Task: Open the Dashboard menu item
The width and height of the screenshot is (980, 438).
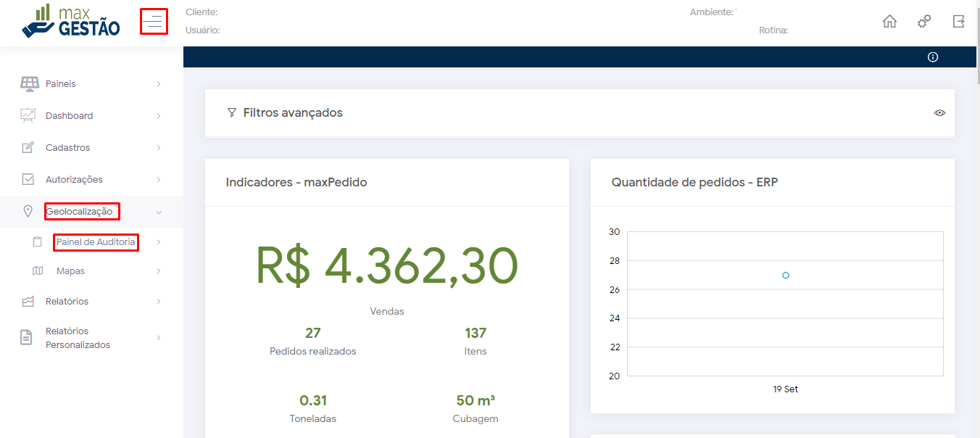Action: [x=70, y=116]
